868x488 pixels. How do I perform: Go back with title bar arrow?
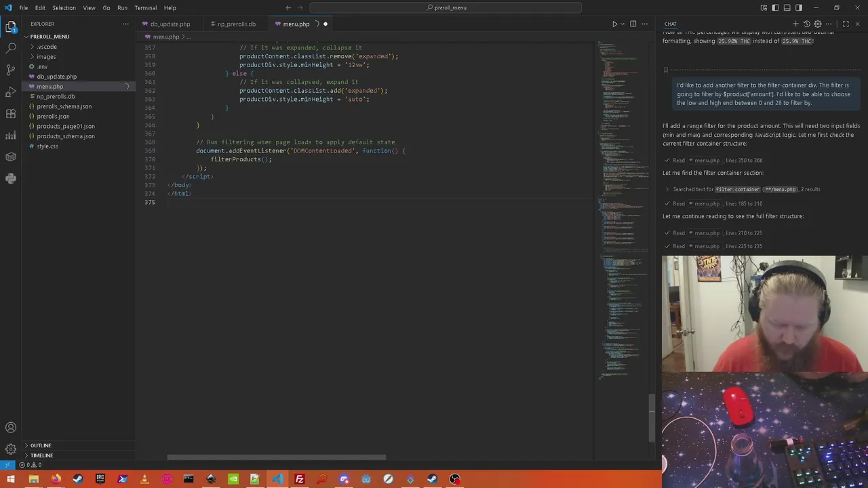point(288,7)
